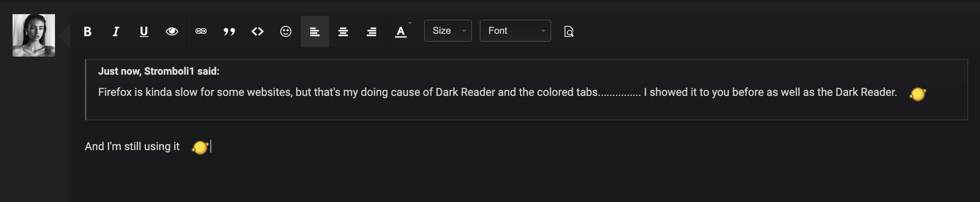This screenshot has width=980, height=202.
Task: Toggle underline formatting
Action: click(x=144, y=31)
